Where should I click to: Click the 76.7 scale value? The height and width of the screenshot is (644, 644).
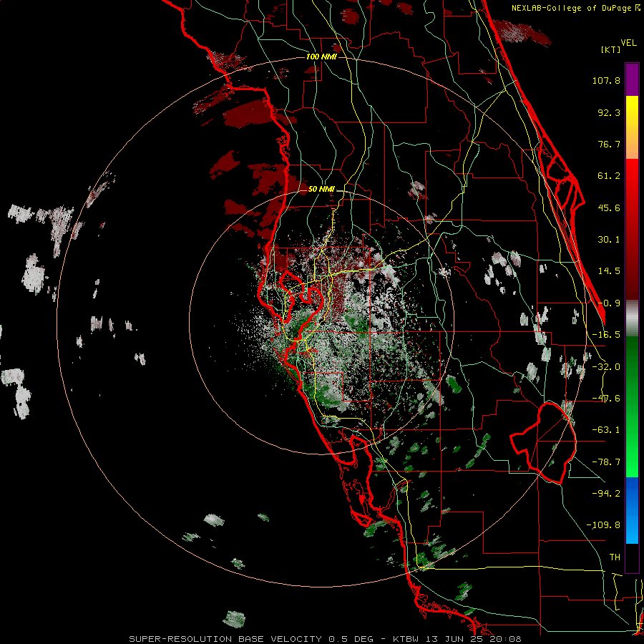609,144
